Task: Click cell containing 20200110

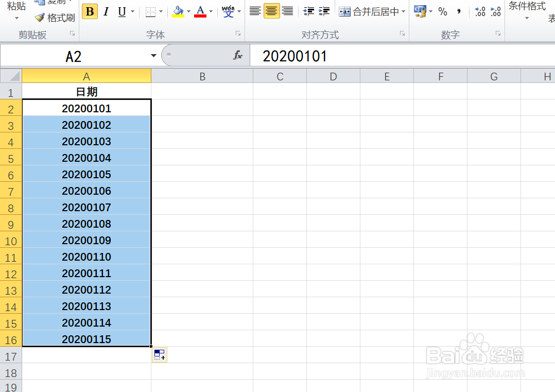Action: click(x=86, y=256)
